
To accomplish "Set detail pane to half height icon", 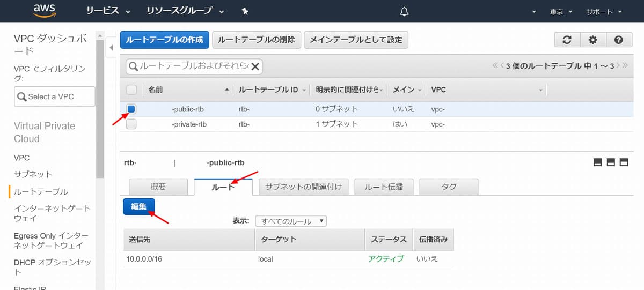I will pos(611,162).
